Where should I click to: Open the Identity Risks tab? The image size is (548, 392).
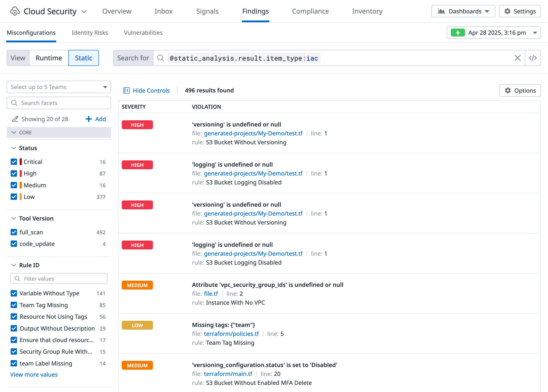click(90, 33)
